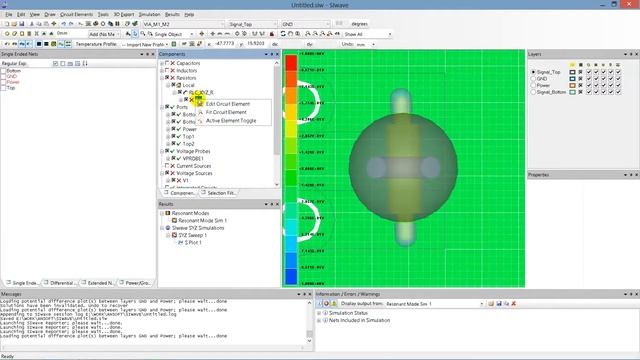Click the GND layer color swatch
Viewport: 640px width, 360px height.
pyautogui.click(x=572, y=79)
